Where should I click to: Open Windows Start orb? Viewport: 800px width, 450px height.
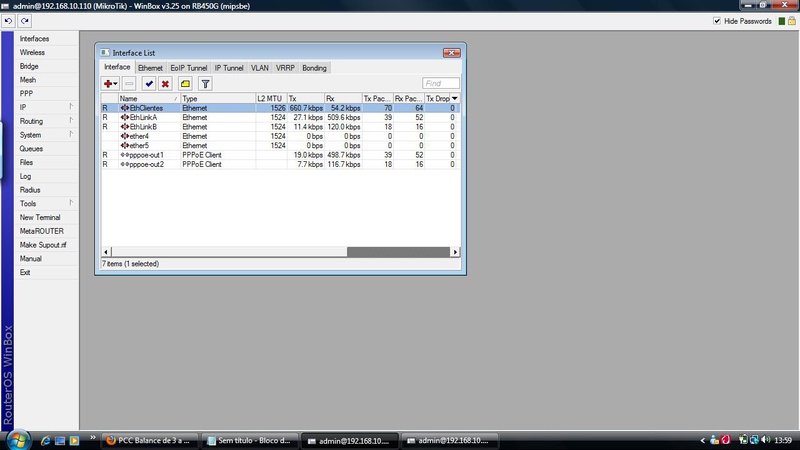19,440
